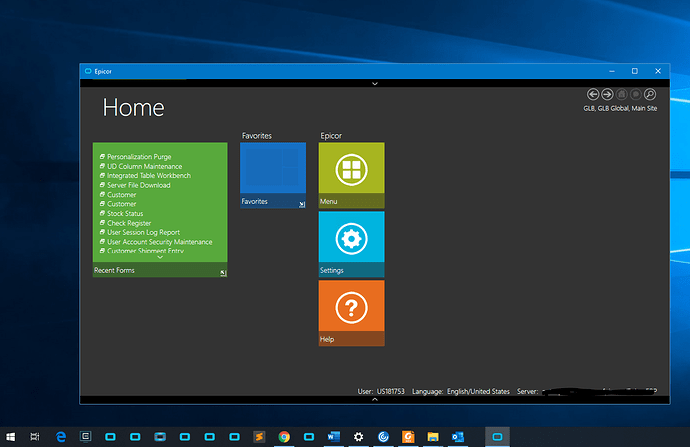Click the arrow icon on Favorites tile footer
Screen dimensions: 690x447
pyautogui.click(x=302, y=204)
